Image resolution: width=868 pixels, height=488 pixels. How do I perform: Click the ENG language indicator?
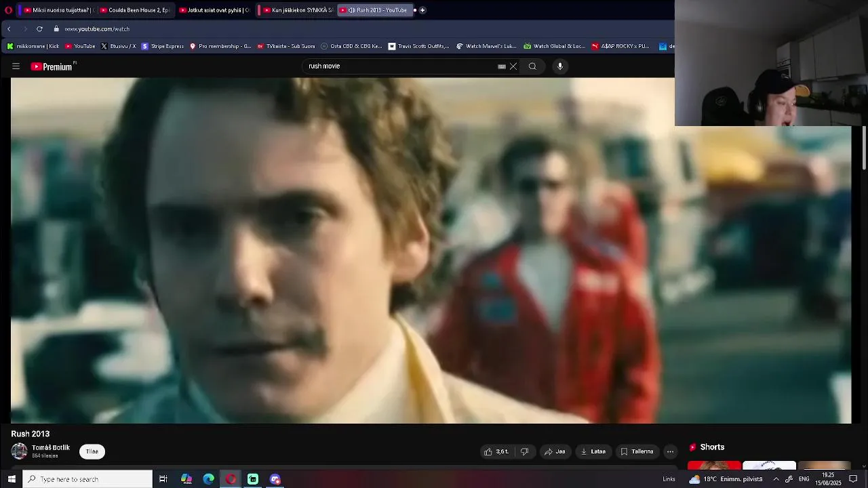(x=804, y=479)
